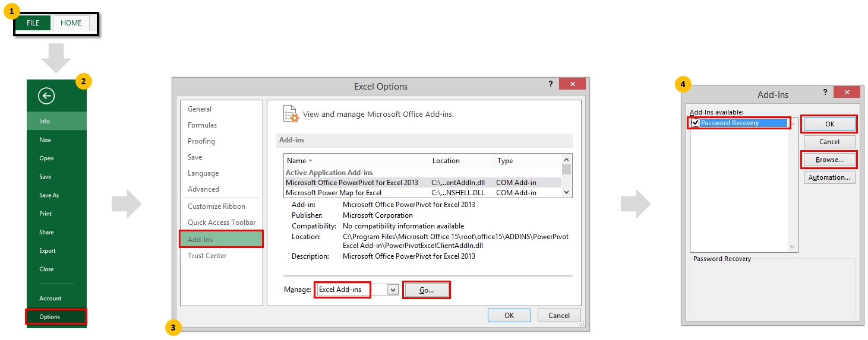Open Options in the Backstage menu
The image size is (868, 340).
56,316
